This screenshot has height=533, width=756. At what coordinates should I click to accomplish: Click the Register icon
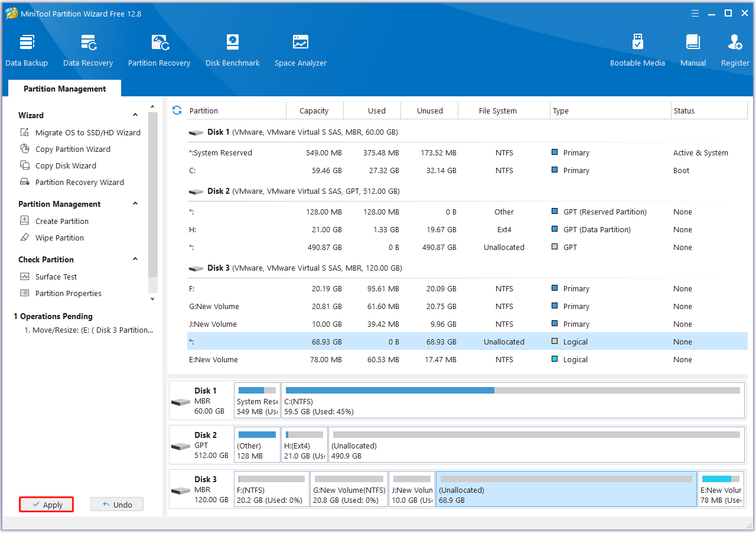point(735,42)
